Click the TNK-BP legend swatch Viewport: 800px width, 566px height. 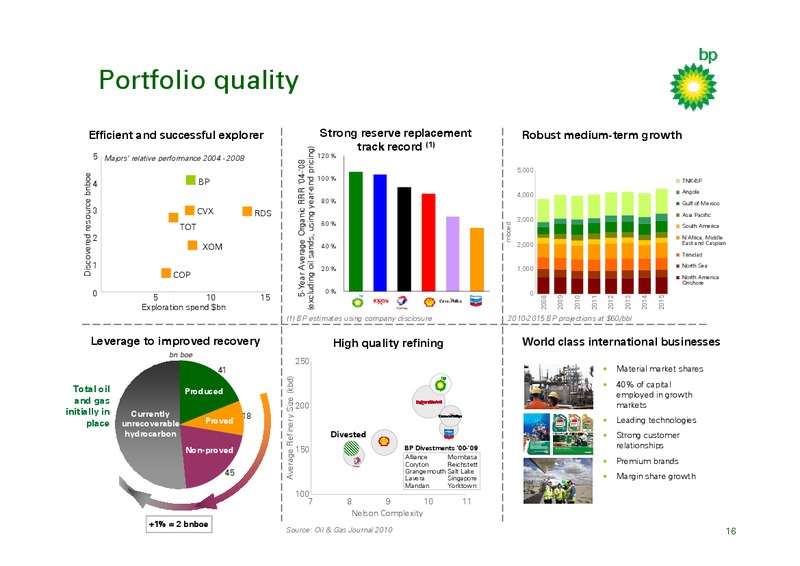pos(678,181)
